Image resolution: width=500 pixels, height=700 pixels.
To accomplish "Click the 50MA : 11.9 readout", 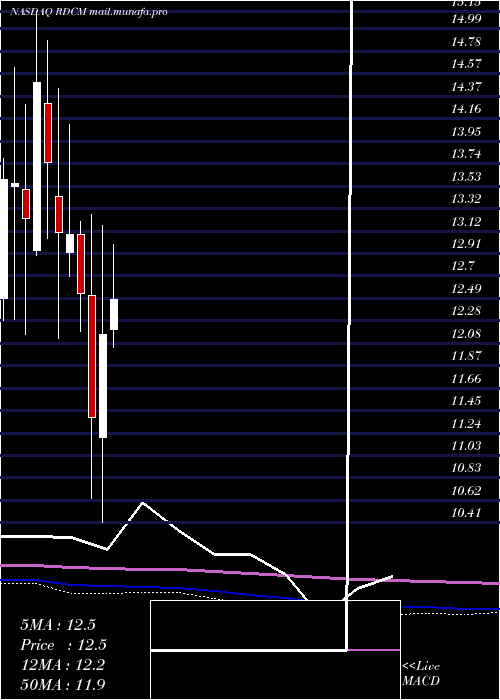I will coord(63,684).
